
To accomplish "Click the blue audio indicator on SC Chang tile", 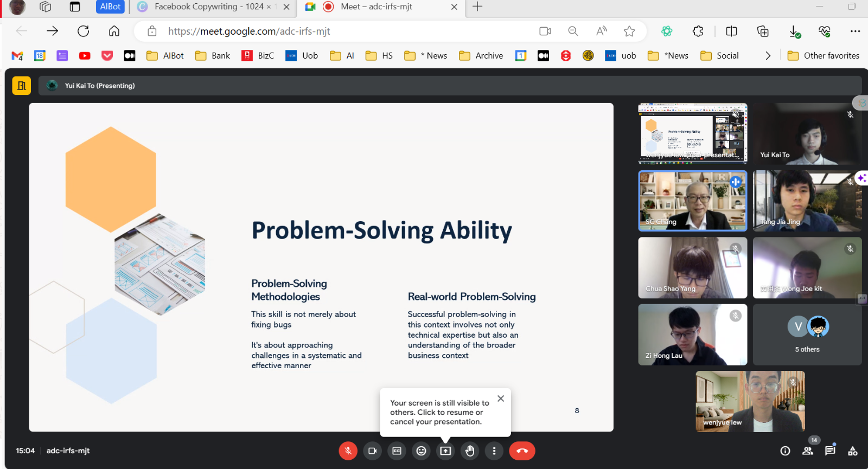I will pos(736,182).
